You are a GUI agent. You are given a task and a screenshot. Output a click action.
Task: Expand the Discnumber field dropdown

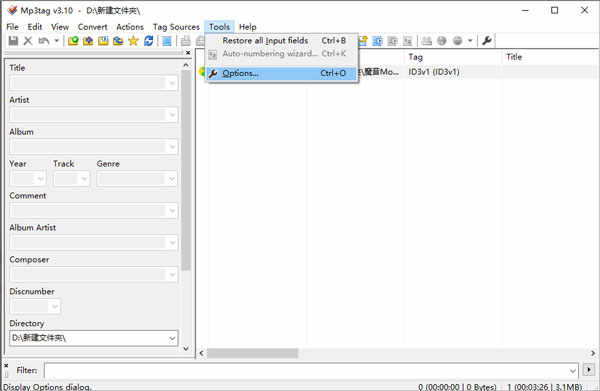click(55, 306)
